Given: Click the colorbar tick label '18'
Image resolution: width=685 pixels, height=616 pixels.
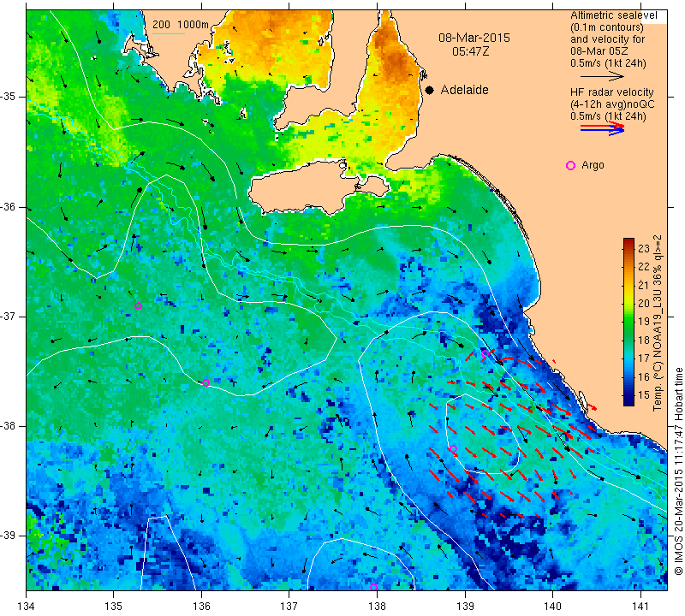Looking at the screenshot, I should [x=644, y=341].
